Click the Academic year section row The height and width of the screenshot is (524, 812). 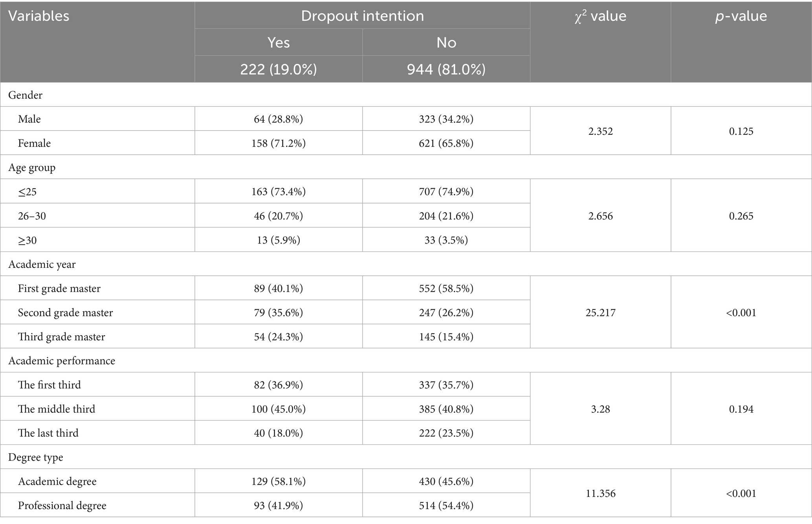(42, 264)
